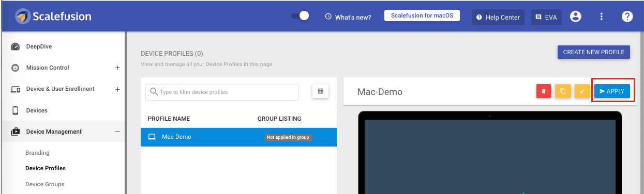This screenshot has height=194, width=644.
Task: Delete the profile with red trash button
Action: pos(544,91)
